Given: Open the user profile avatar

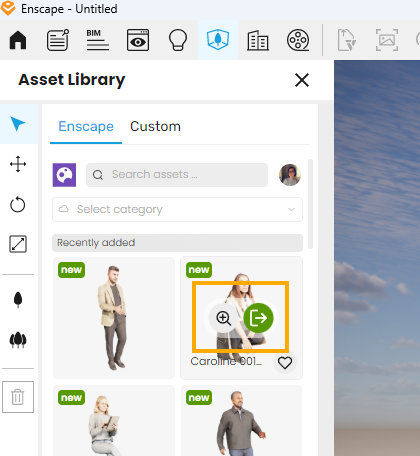Looking at the screenshot, I should click(290, 175).
